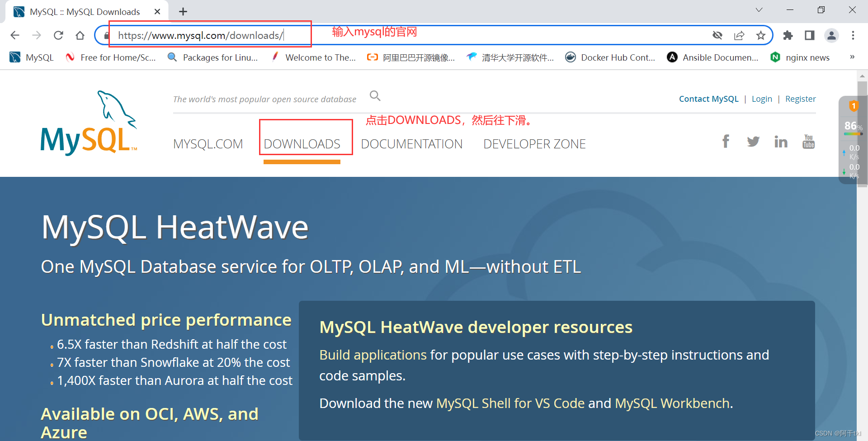Viewport: 868px width, 441px height.
Task: Open the Docker Hub Cont... bookmark
Action: (x=610, y=57)
